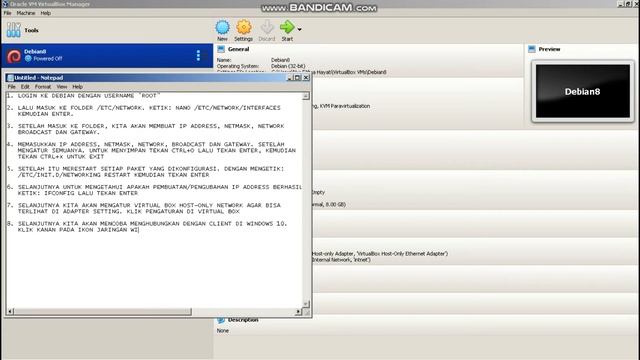Screen dimensions: 640x360
Task: Expand the Start button dropdown arrow
Action: coord(300,29)
